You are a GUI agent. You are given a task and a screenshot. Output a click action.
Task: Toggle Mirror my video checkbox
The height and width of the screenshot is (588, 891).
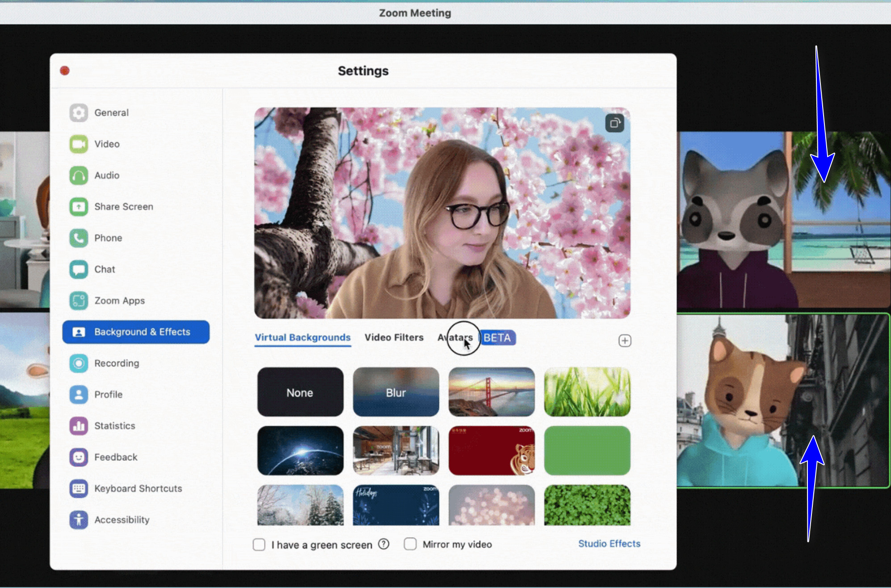point(410,544)
